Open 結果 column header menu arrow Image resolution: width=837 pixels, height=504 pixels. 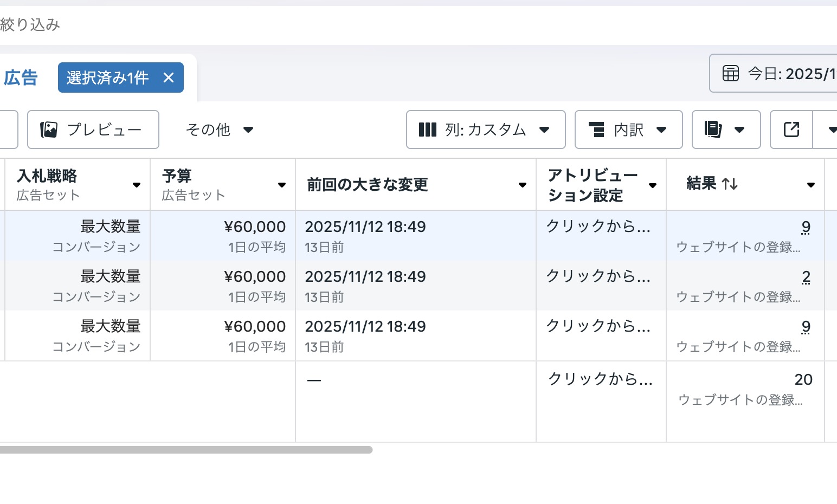(x=811, y=185)
